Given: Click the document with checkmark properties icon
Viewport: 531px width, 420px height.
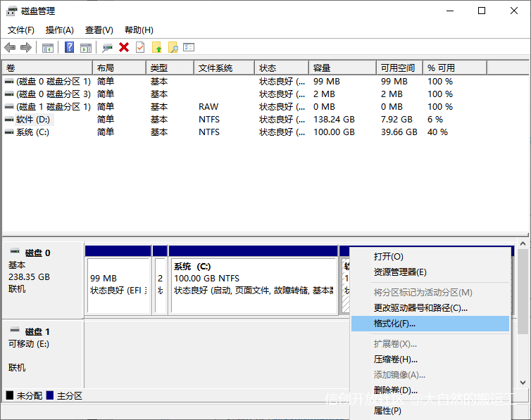Looking at the screenshot, I should (140, 47).
